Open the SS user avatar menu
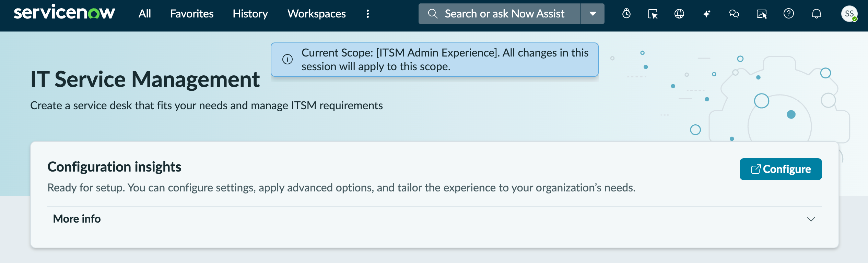Screen dimensions: 868x263 (x=849, y=14)
